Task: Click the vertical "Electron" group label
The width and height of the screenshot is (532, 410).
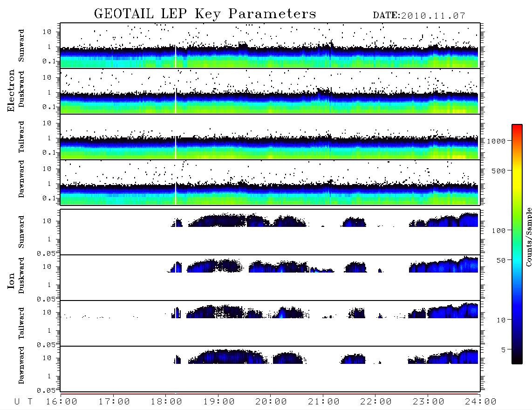Action: (11, 91)
